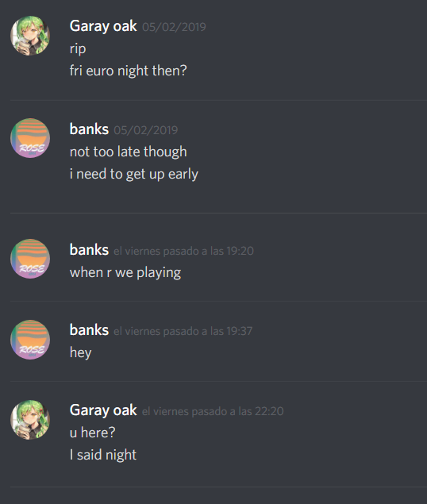Click Garay oak's avatar beside the "rip" message

pyautogui.click(x=30, y=36)
